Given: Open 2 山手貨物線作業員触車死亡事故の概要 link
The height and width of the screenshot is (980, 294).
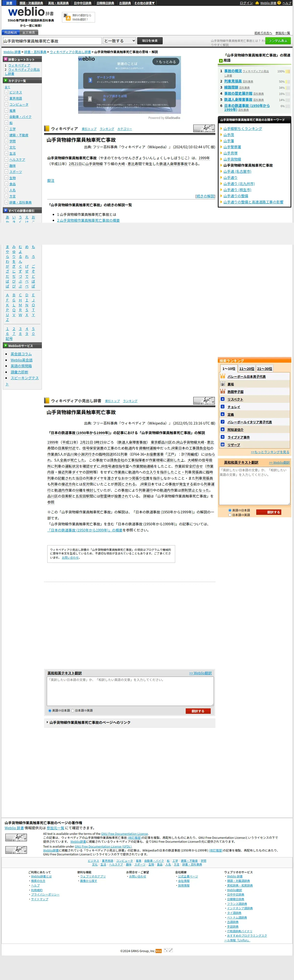Looking at the screenshot, I should [88, 220].
